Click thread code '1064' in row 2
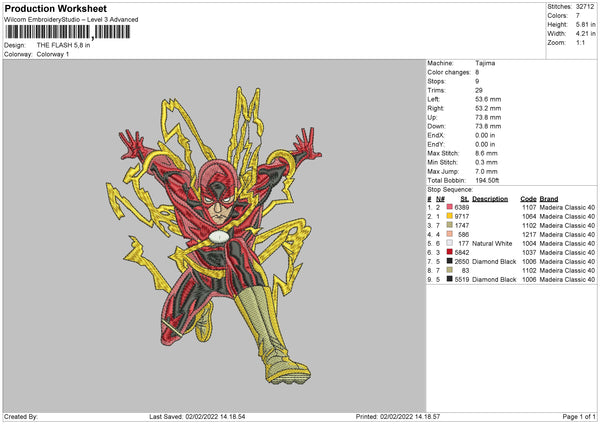600x424 pixels. (x=529, y=216)
